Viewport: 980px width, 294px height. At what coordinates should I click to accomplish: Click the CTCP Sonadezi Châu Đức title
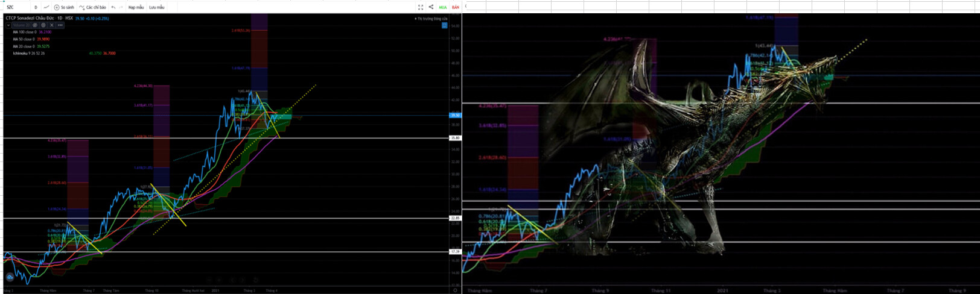[x=30, y=18]
